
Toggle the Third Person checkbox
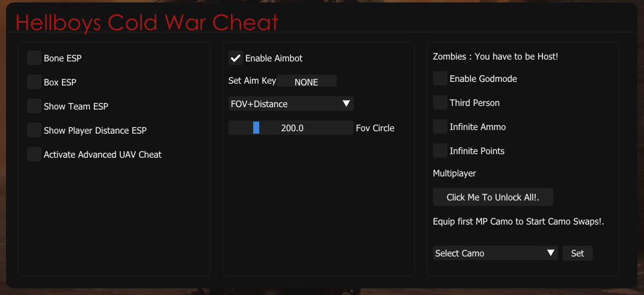click(x=440, y=102)
